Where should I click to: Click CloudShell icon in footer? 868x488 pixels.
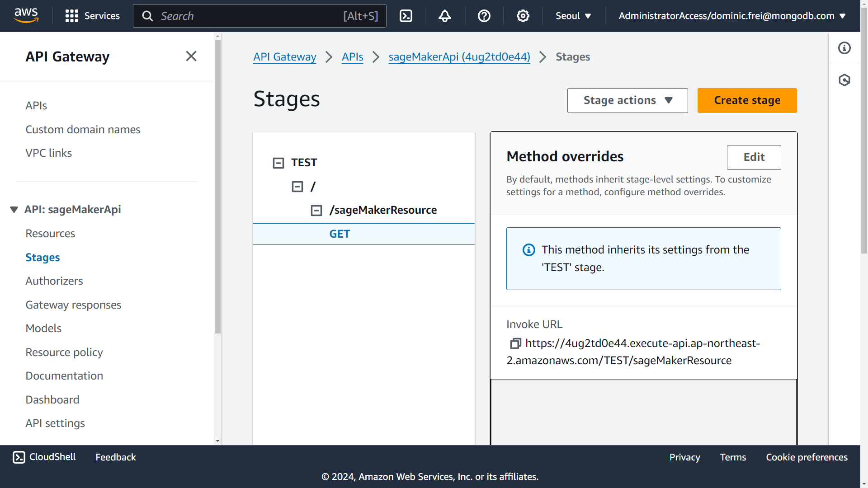(19, 457)
